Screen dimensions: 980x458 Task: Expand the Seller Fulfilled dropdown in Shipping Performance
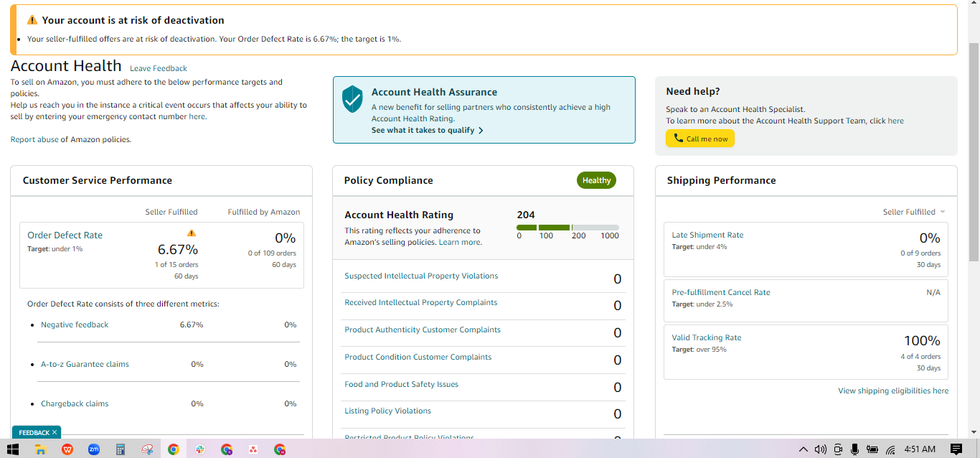pyautogui.click(x=914, y=212)
